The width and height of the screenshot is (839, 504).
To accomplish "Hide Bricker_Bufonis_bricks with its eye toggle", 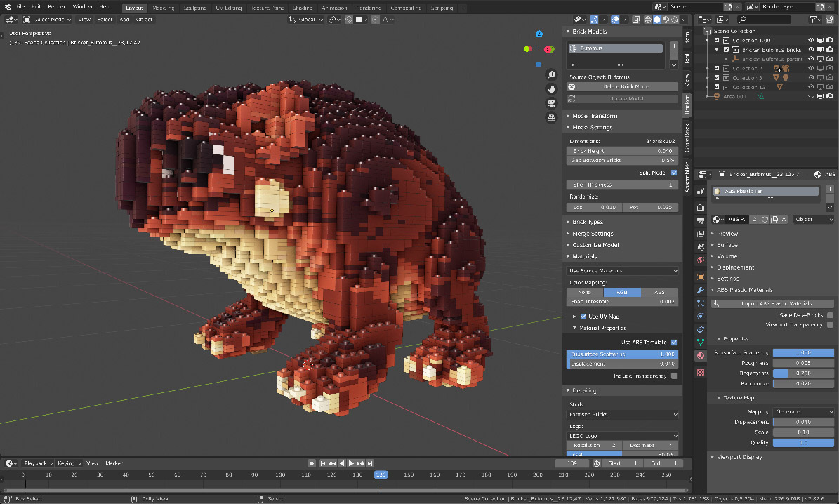I will [x=812, y=49].
